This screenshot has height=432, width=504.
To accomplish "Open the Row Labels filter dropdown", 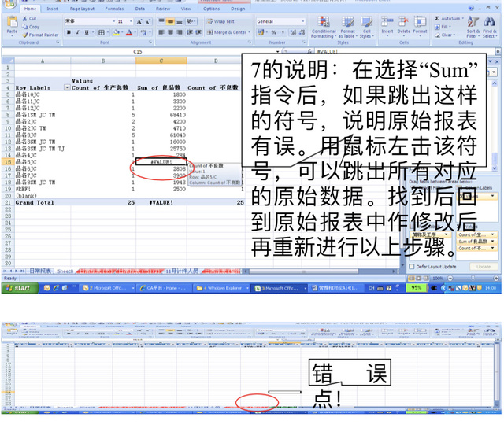I will pyautogui.click(x=66, y=87).
